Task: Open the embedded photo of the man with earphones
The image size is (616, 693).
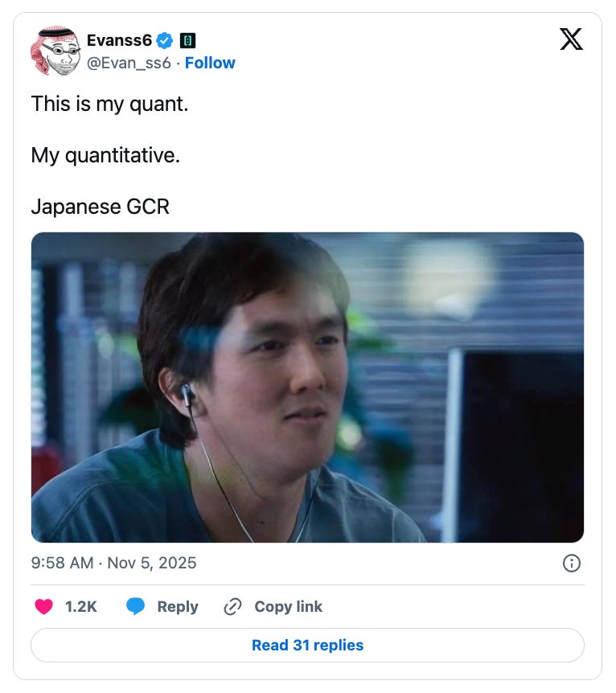Action: tap(307, 388)
